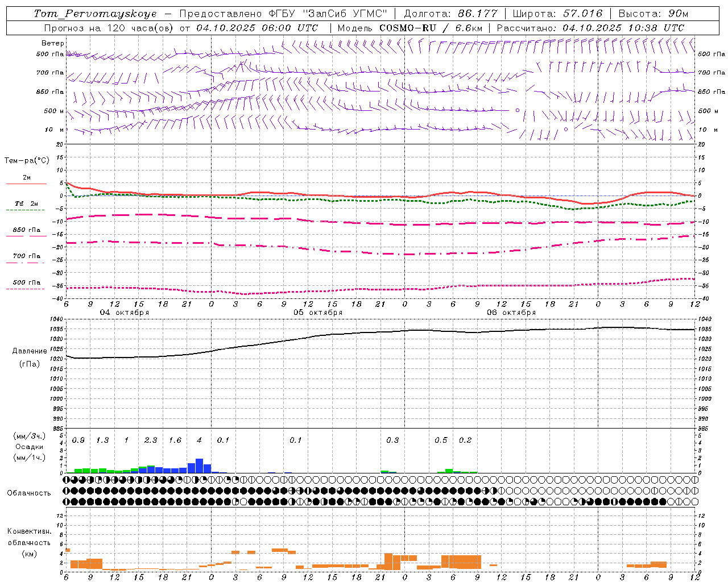
Task: Click the "Высота: 90м" header field
Action: pyautogui.click(x=653, y=14)
